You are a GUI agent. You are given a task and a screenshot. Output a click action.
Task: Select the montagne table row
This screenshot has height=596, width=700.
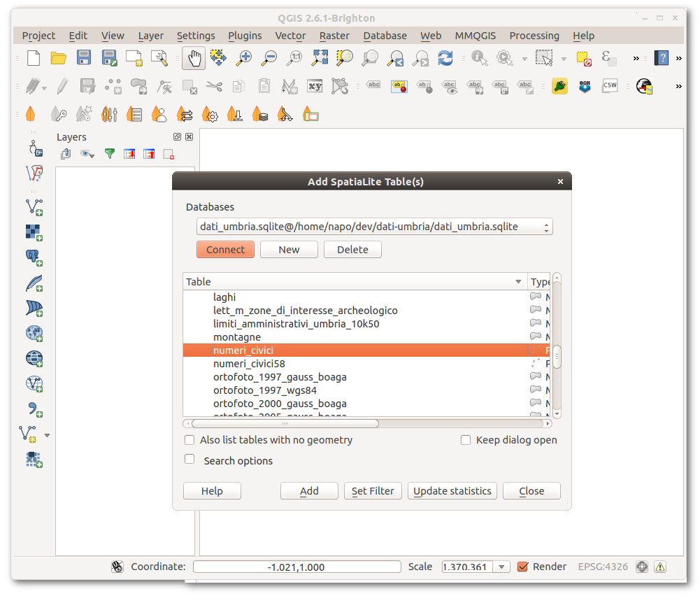tap(366, 337)
